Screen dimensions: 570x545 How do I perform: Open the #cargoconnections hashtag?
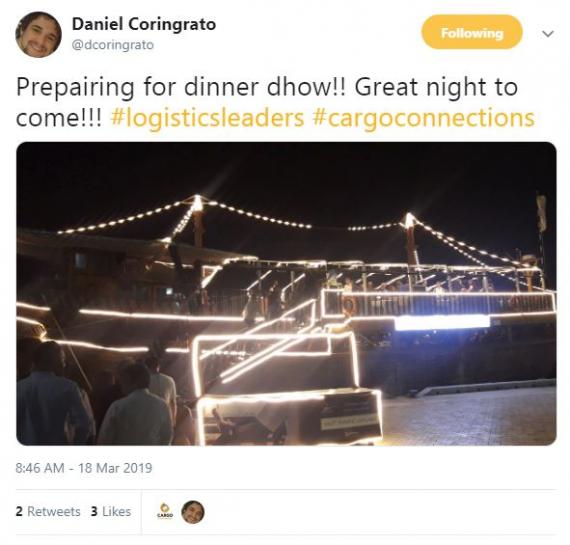pos(424,119)
